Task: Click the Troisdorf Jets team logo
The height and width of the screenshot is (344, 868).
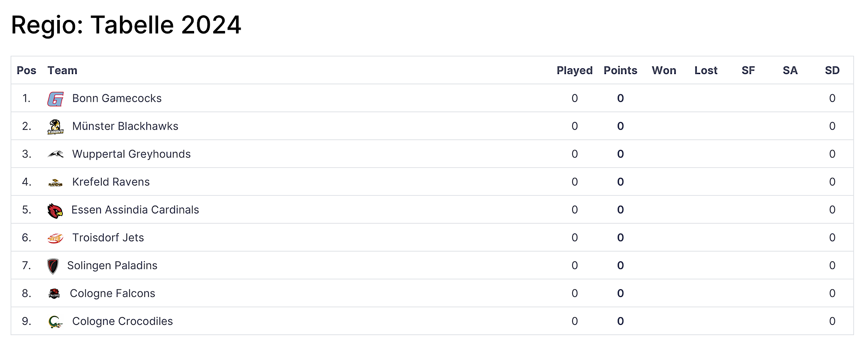Action: click(x=56, y=239)
